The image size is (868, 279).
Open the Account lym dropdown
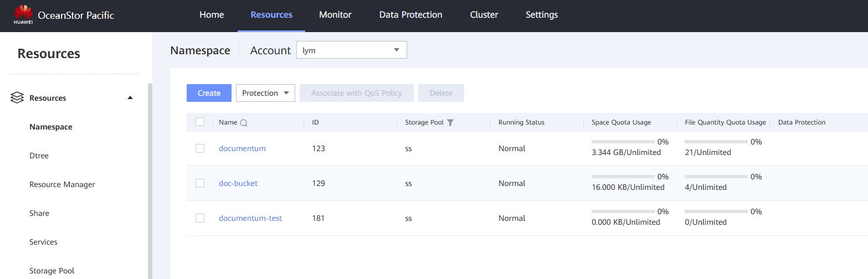[352, 50]
